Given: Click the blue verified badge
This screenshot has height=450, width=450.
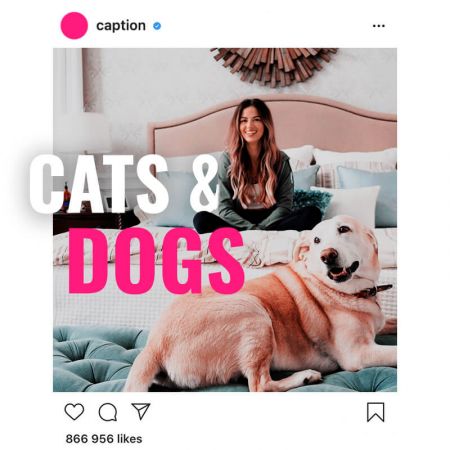Looking at the screenshot, I should pyautogui.click(x=157, y=26).
